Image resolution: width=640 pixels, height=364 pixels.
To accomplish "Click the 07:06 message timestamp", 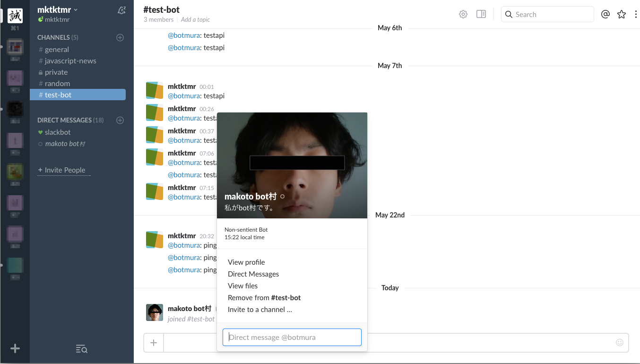I will (207, 154).
